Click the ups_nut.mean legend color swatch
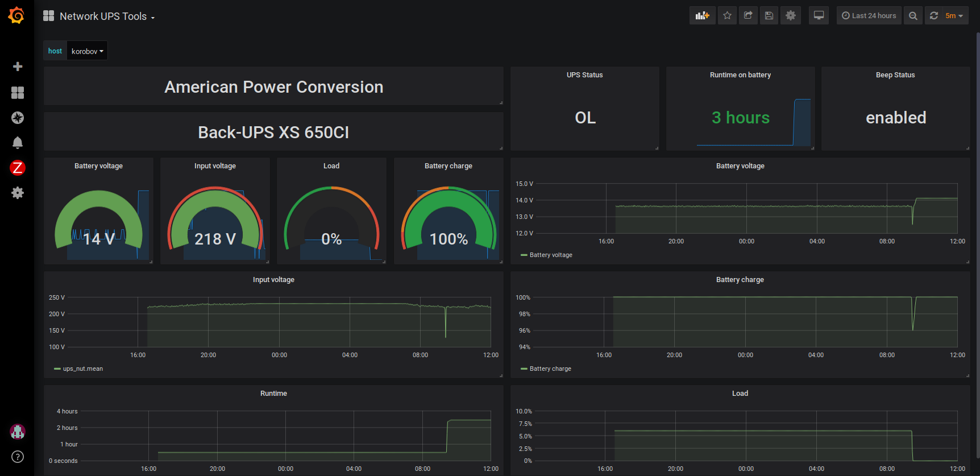 [x=57, y=369]
